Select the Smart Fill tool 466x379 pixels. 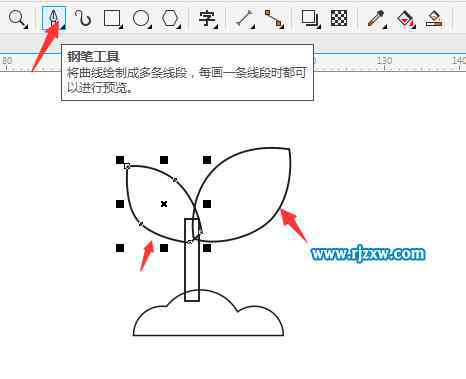[x=434, y=19]
